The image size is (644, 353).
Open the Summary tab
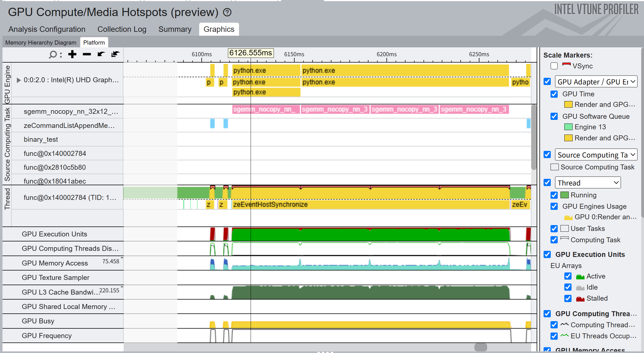click(175, 29)
